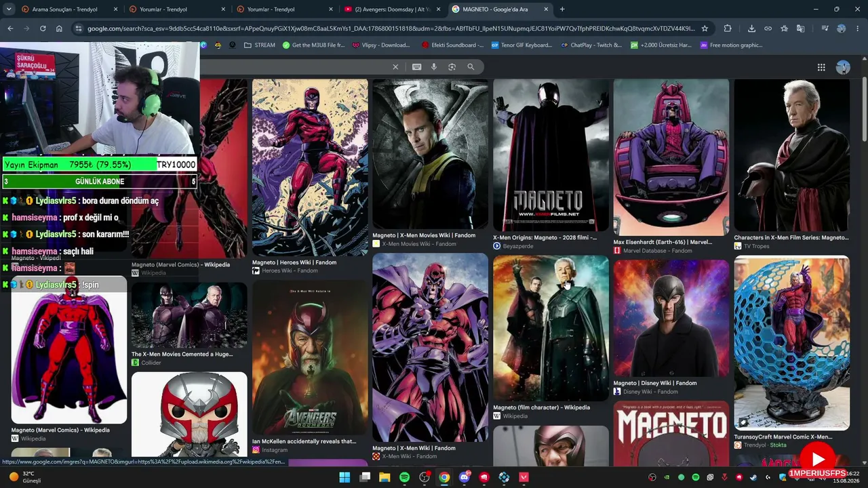Image resolution: width=868 pixels, height=488 pixels.
Task: Open the Google account avatar
Action: click(843, 67)
